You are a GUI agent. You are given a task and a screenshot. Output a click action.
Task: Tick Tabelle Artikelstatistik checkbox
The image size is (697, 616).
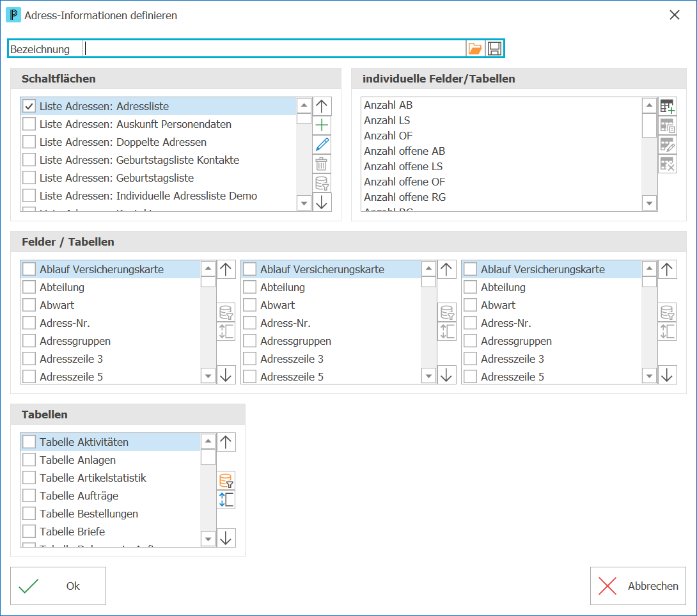click(x=29, y=478)
